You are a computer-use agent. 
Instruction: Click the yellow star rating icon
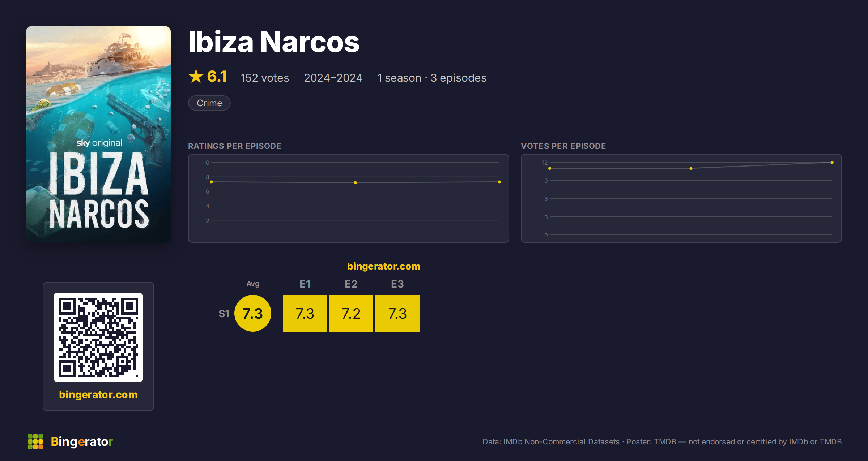click(196, 76)
